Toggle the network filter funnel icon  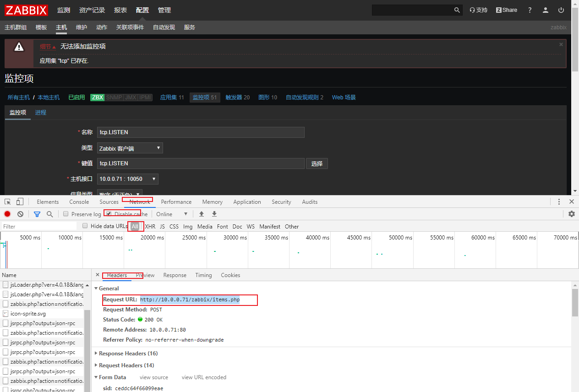37,214
